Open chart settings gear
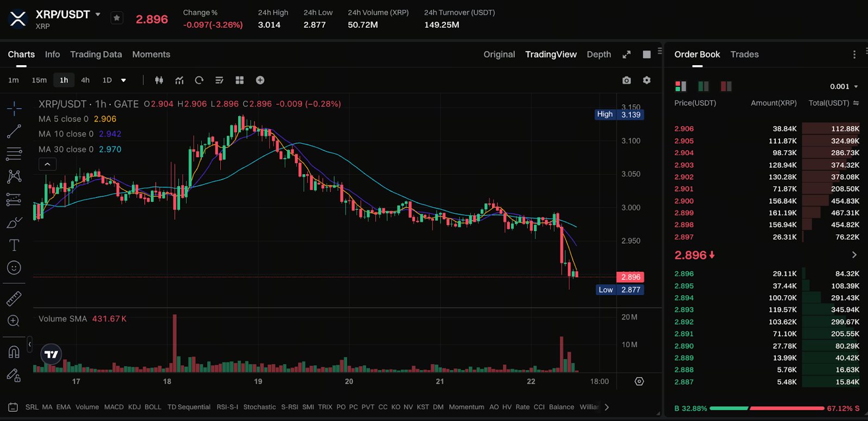Viewport: 868px width, 421px height. (x=647, y=80)
